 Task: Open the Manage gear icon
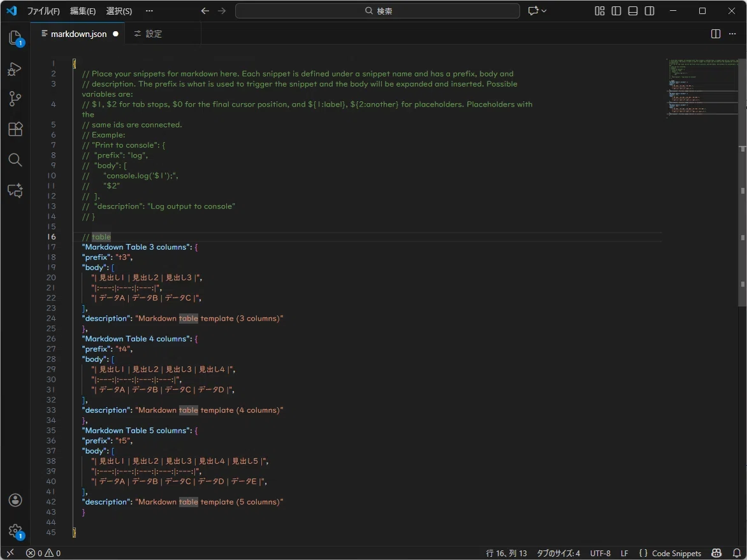[15, 531]
